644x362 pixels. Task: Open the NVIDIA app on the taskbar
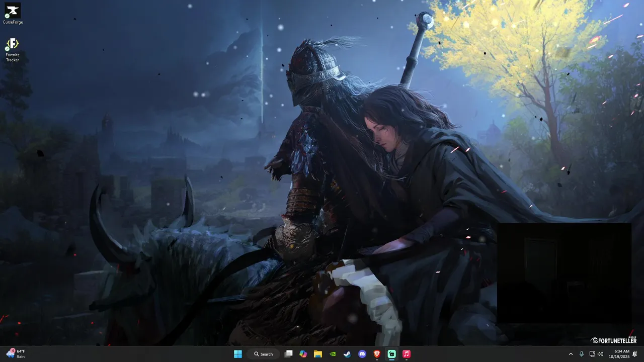(333, 354)
